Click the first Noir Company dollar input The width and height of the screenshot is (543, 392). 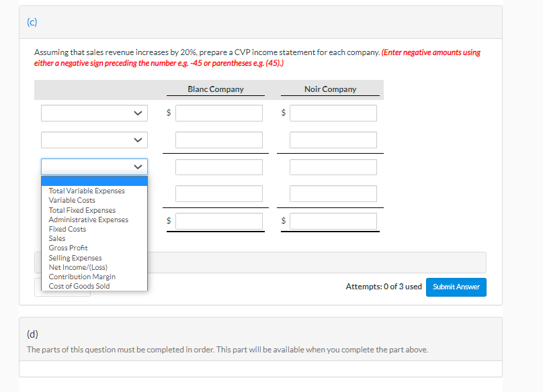coord(333,113)
